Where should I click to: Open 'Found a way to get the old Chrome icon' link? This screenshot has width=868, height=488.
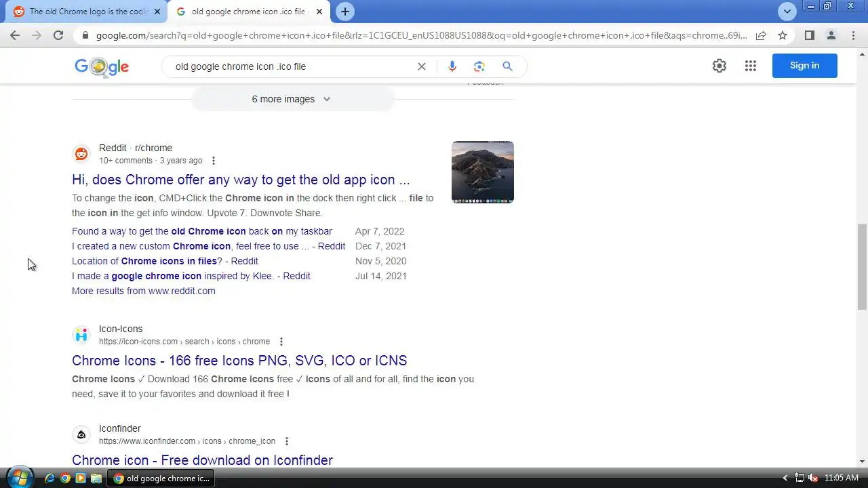(x=202, y=231)
